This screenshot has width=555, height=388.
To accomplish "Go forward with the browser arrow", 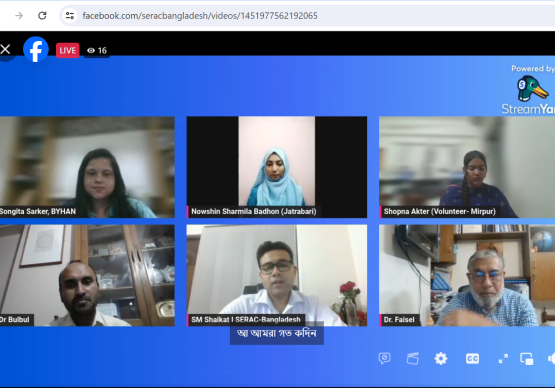I will click(x=19, y=16).
